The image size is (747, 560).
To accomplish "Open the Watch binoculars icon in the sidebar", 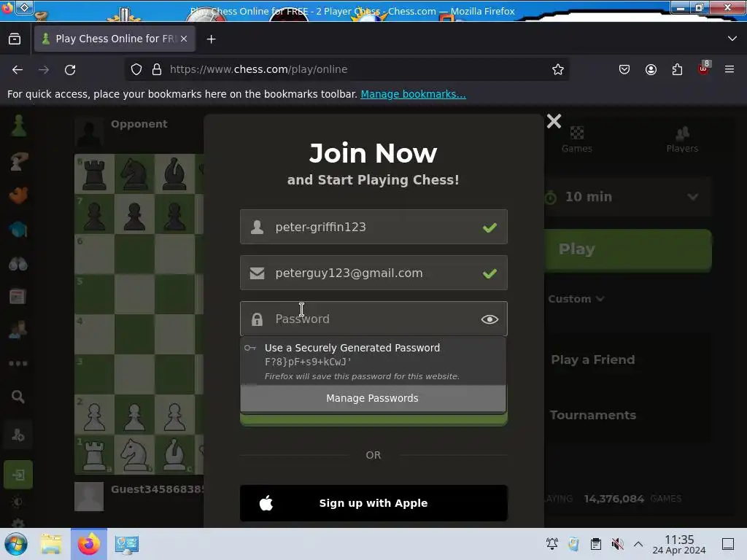I will (18, 262).
